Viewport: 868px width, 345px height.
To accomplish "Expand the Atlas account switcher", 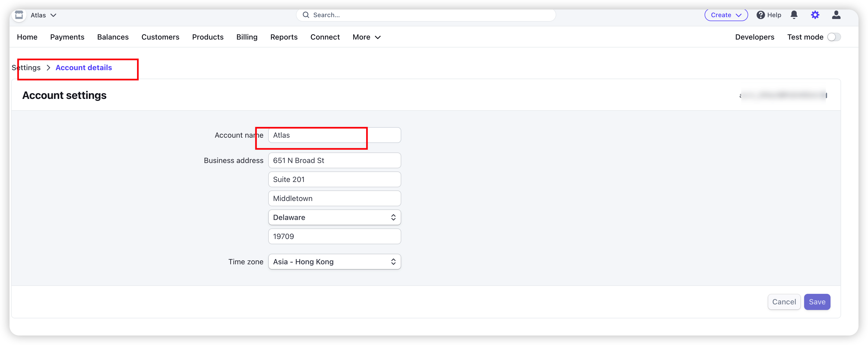I will pyautogui.click(x=44, y=15).
